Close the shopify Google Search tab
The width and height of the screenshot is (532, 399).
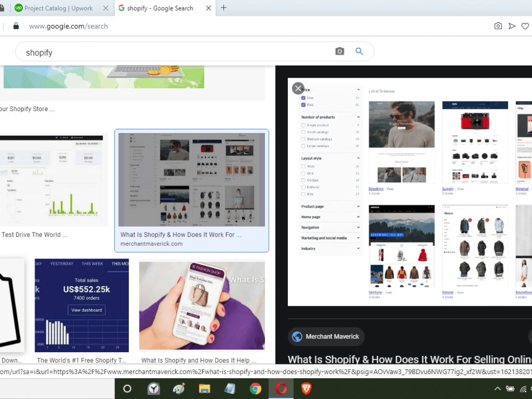click(x=209, y=8)
